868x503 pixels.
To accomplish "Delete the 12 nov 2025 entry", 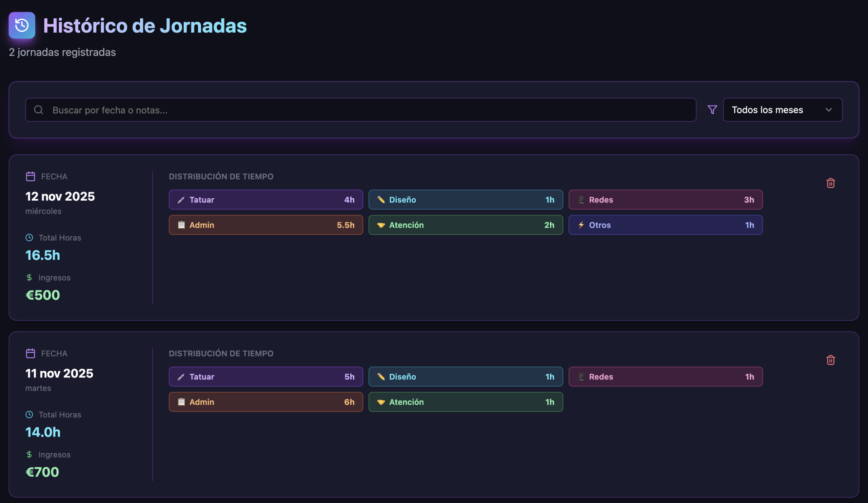I will [x=830, y=183].
